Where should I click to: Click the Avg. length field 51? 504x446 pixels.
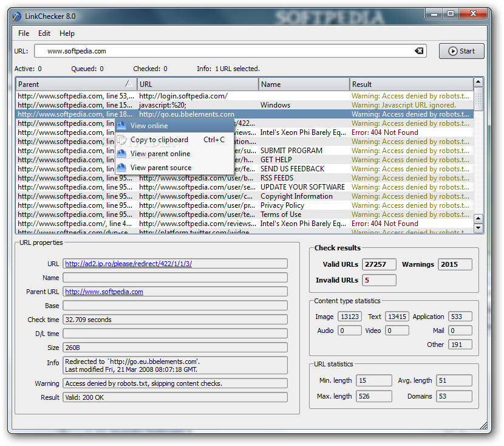(454, 380)
